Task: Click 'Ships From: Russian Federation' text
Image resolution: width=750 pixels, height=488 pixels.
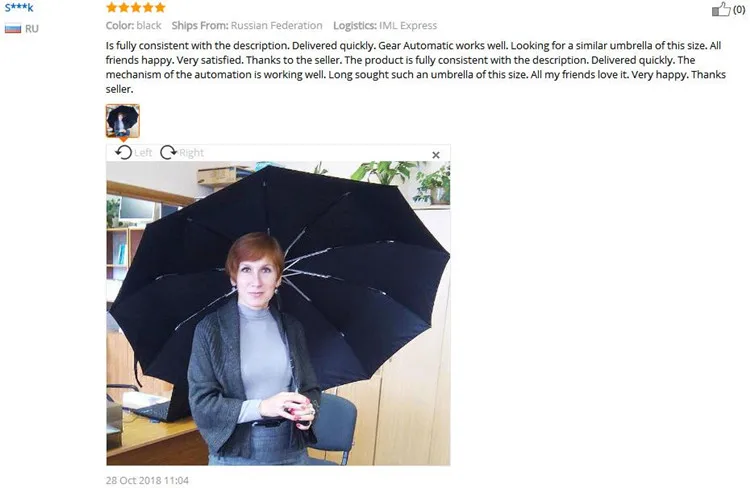Action: point(247,25)
